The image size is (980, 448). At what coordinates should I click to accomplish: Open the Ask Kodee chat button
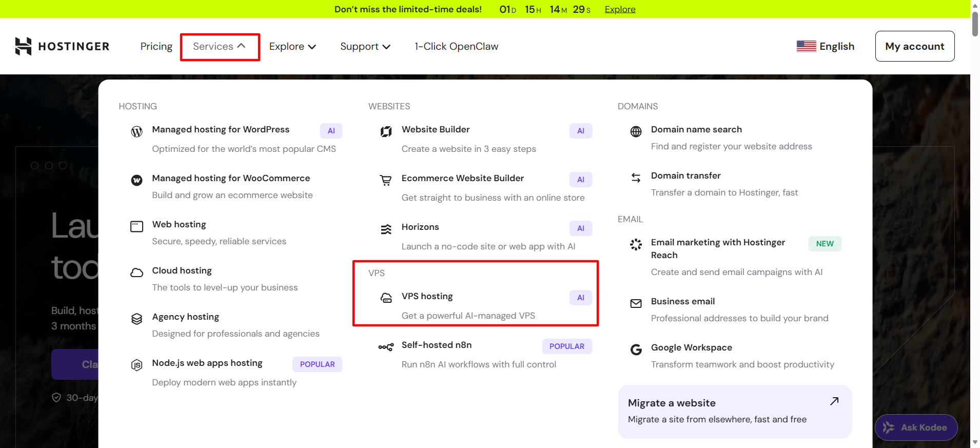point(916,427)
